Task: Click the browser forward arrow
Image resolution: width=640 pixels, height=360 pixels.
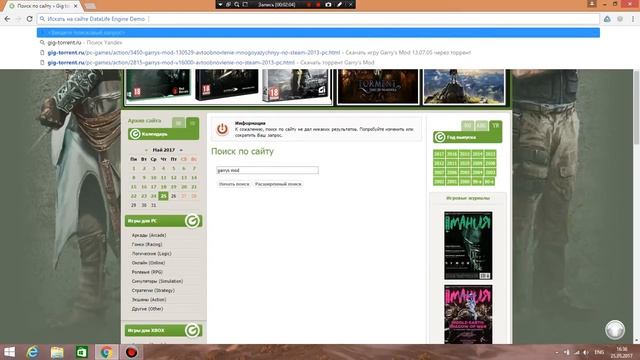Action: [18, 19]
